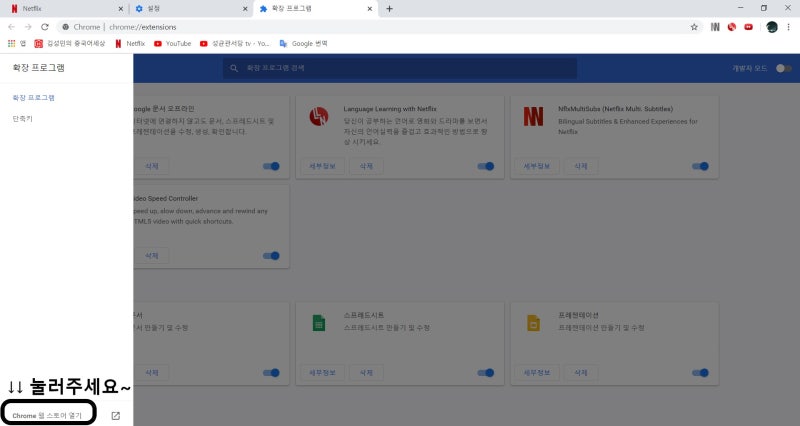
Task: Open a new browser tab
Action: coord(389,9)
